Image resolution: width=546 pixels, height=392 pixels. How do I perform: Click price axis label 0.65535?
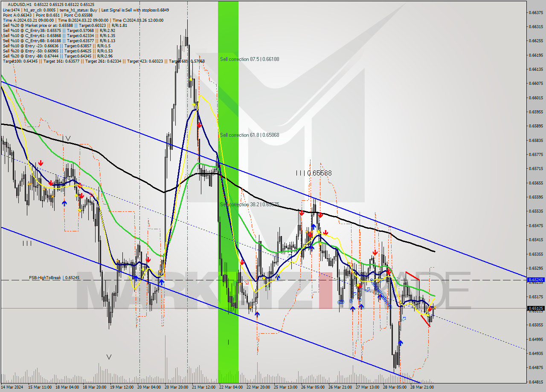[535, 211]
